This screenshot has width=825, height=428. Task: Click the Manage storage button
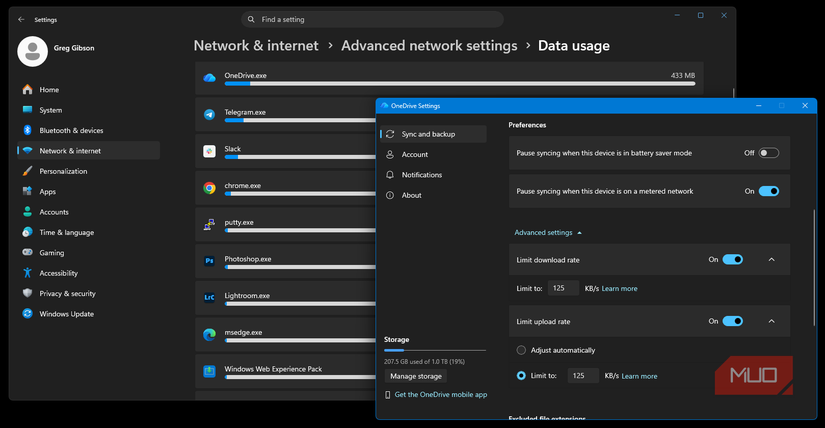416,376
